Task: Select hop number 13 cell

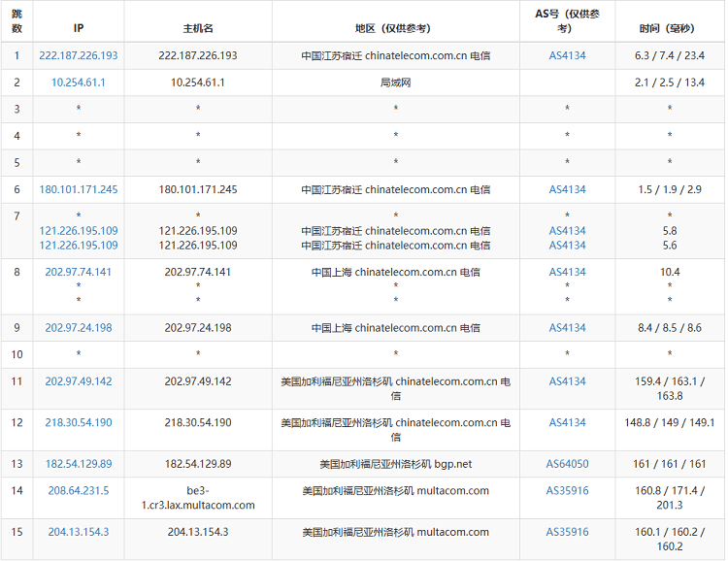Action: 17,464
